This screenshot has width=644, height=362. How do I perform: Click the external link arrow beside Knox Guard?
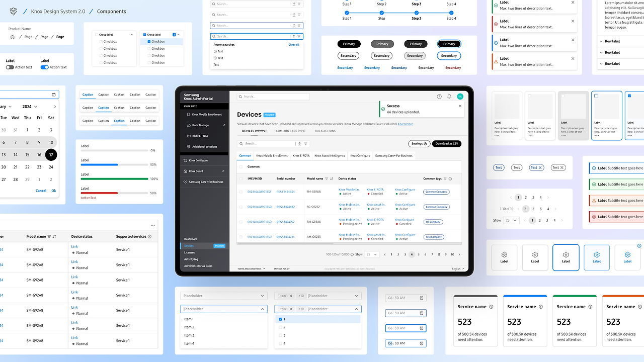tap(223, 171)
